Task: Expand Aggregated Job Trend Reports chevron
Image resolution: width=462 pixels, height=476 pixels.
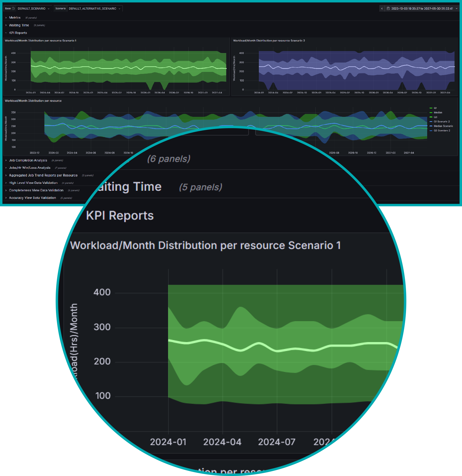Action: tap(6, 175)
